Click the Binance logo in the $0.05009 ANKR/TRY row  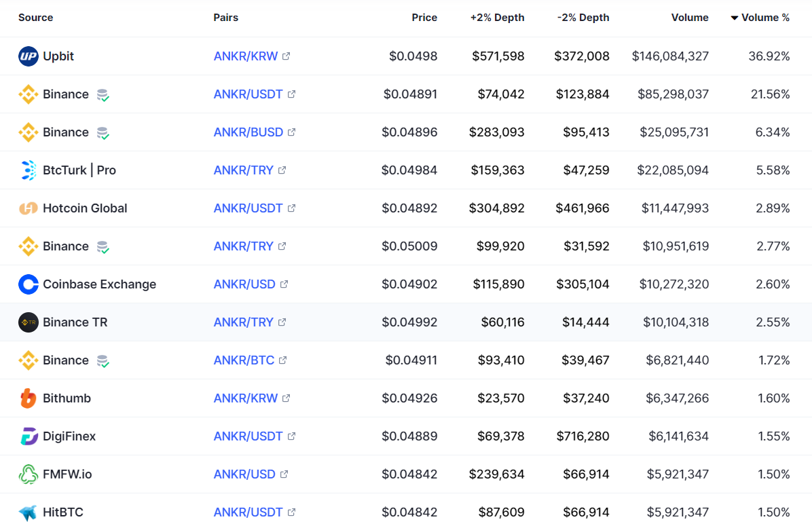(x=28, y=246)
